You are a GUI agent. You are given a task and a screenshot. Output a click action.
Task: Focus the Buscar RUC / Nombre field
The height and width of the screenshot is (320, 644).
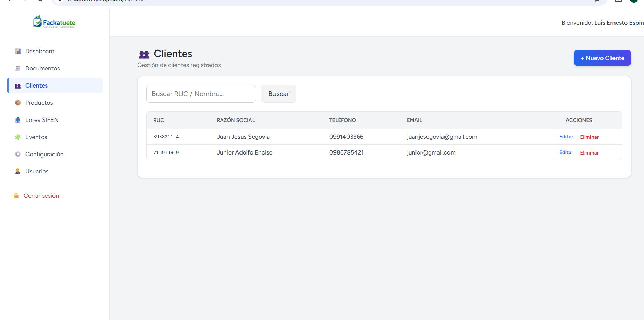(201, 94)
